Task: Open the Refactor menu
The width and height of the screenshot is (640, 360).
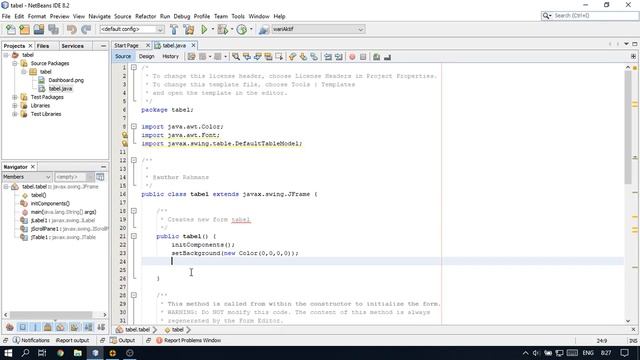Action: 145,16
